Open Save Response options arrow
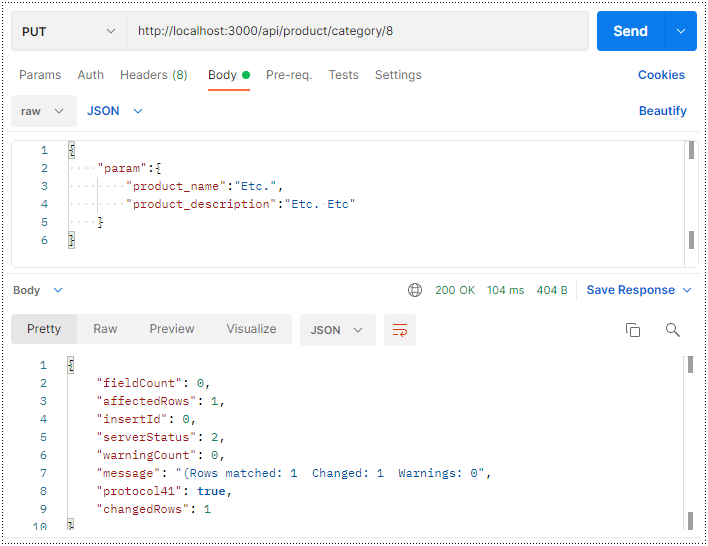Screen dimensions: 708x546 (687, 290)
